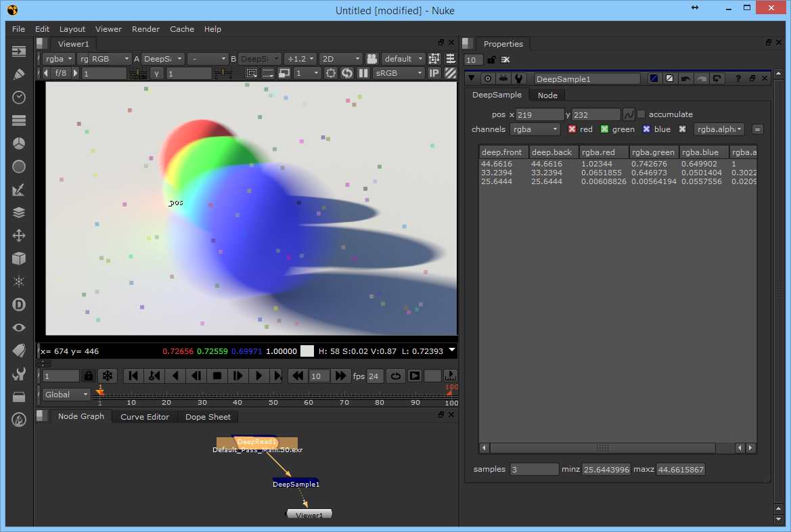Click the stop playback button
This screenshot has height=532, width=791.
point(217,376)
